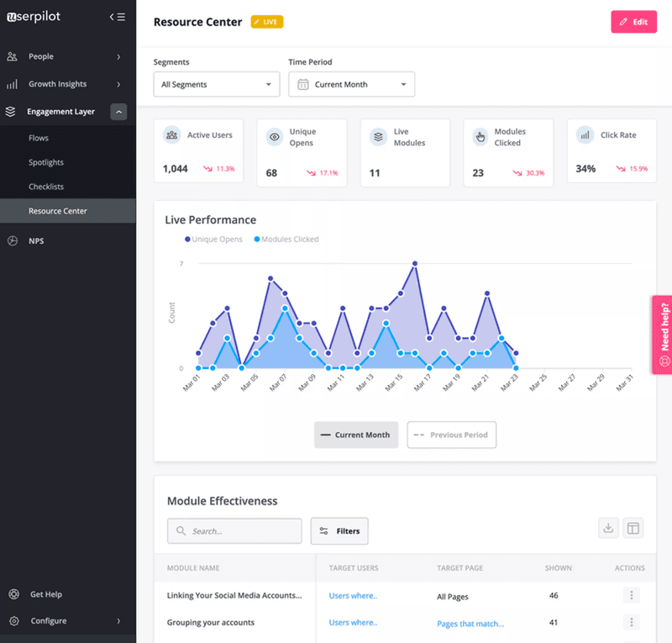Select Checklists in the sidebar
Image resolution: width=672 pixels, height=643 pixels.
45,186
